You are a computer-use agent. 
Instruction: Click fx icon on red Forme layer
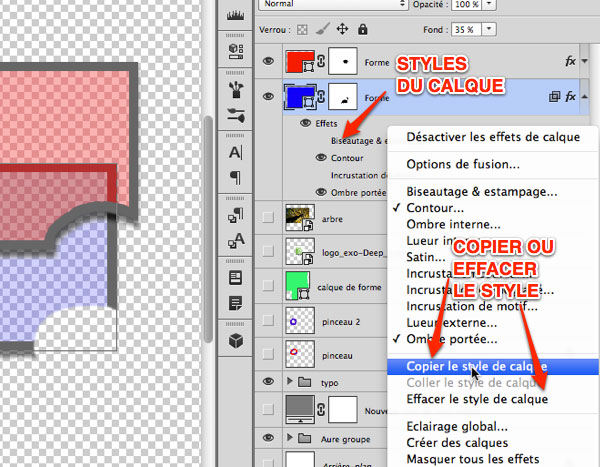click(570, 61)
